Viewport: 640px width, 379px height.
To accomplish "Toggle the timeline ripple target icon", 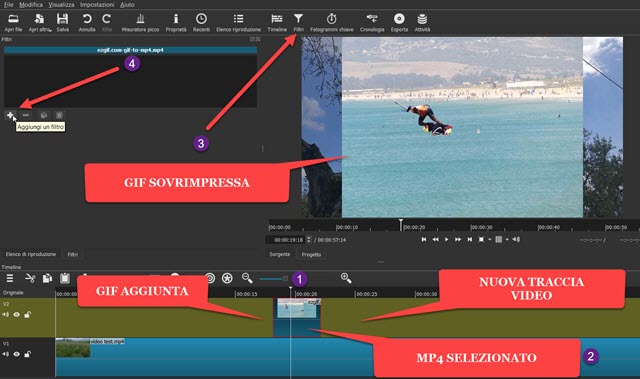I will coord(210,278).
